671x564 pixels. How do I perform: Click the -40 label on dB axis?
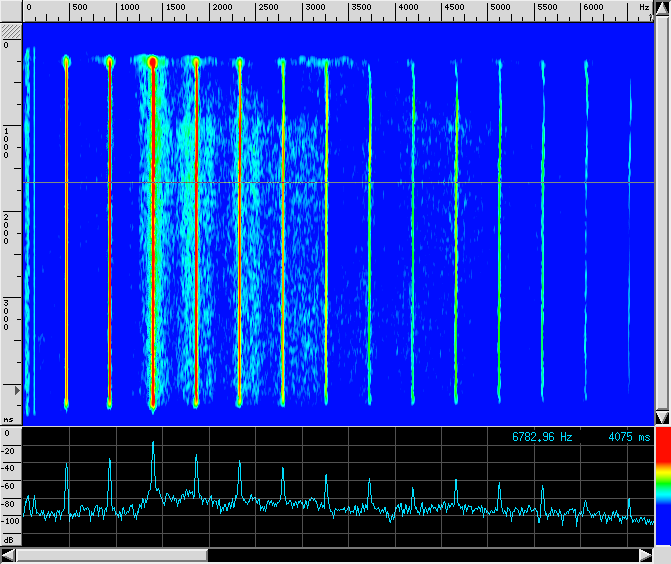[x=11, y=467]
